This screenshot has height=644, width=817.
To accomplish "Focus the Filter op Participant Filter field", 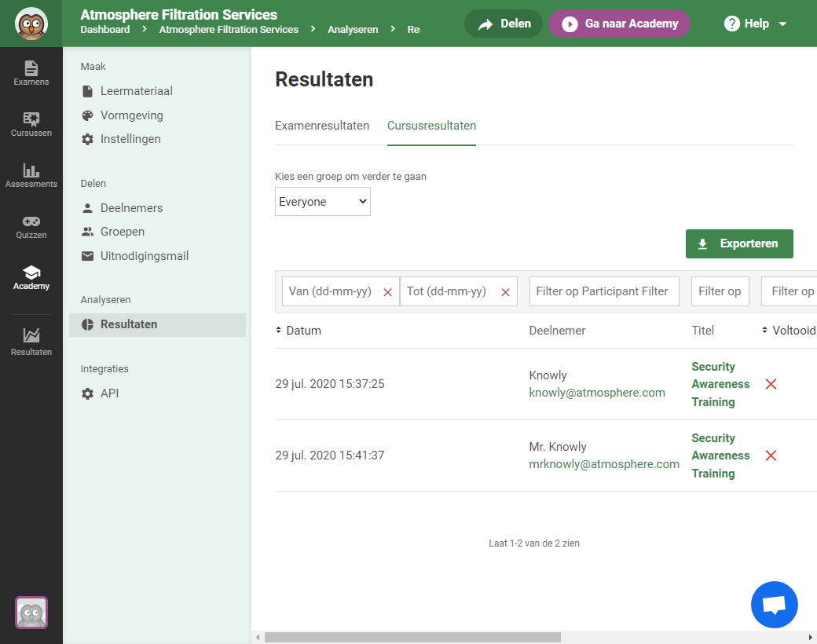I will pyautogui.click(x=604, y=291).
